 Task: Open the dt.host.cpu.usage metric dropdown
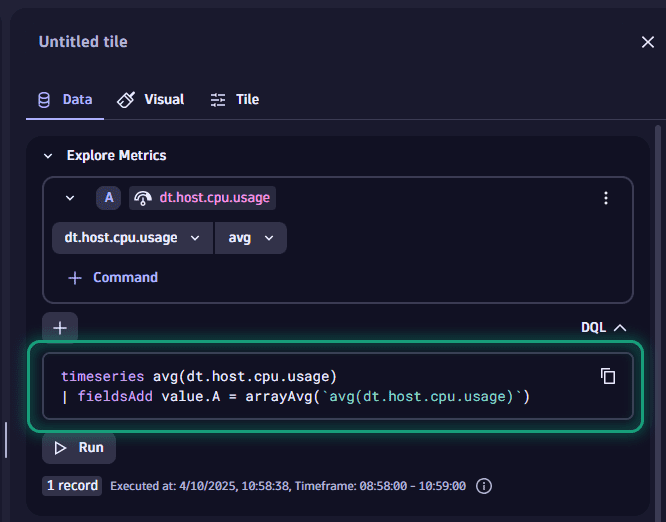pyautogui.click(x=133, y=238)
